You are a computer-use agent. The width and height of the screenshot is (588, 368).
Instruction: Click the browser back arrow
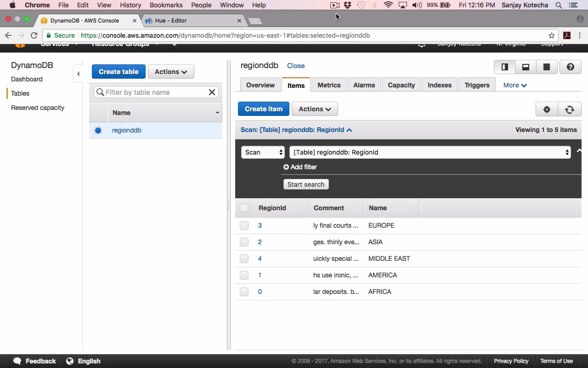point(8,35)
